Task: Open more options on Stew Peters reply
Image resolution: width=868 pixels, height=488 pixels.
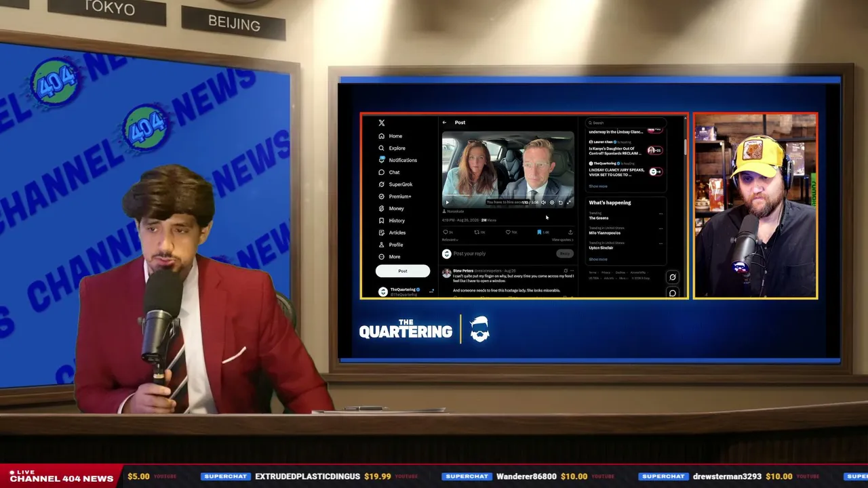Action: 572,270
